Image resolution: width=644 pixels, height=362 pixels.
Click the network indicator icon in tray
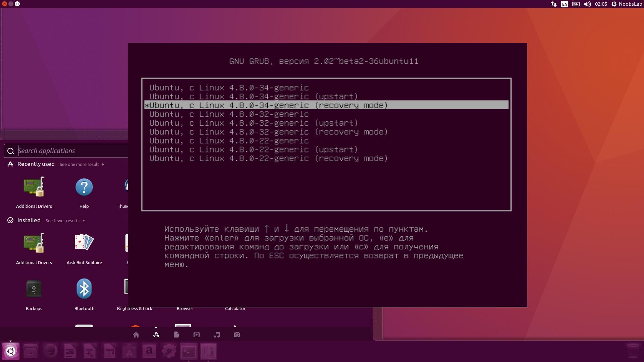554,4
